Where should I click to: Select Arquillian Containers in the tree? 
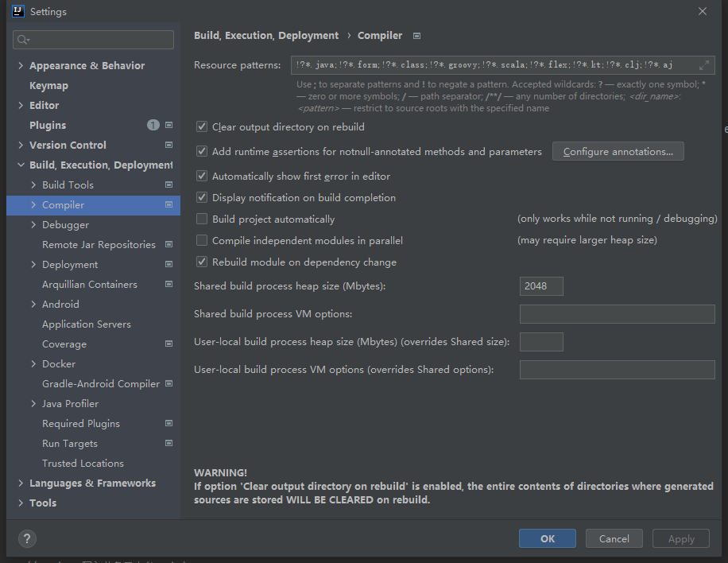[90, 285]
